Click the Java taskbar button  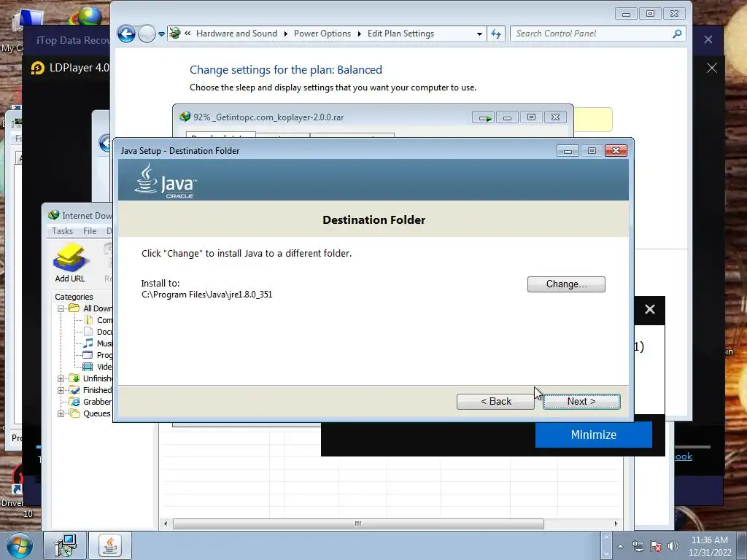pos(110,545)
